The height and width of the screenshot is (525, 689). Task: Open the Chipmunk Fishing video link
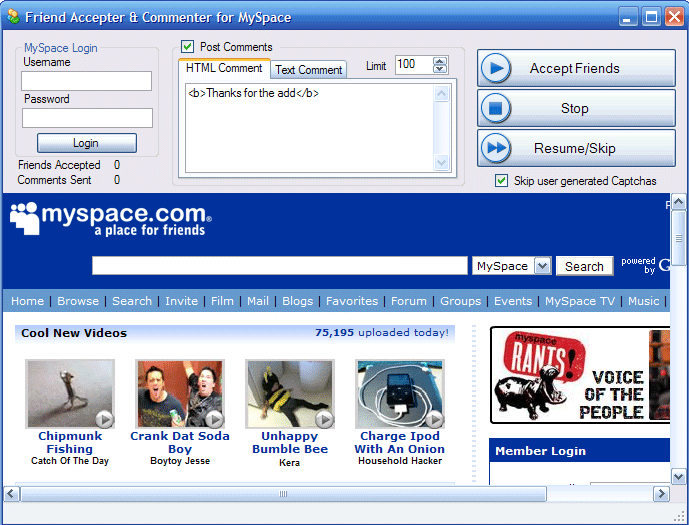pos(70,442)
